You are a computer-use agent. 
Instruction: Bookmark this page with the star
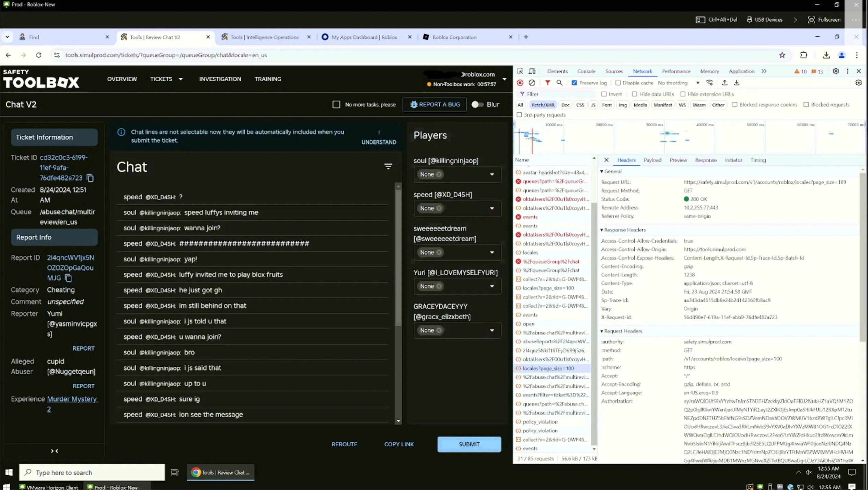(x=782, y=55)
